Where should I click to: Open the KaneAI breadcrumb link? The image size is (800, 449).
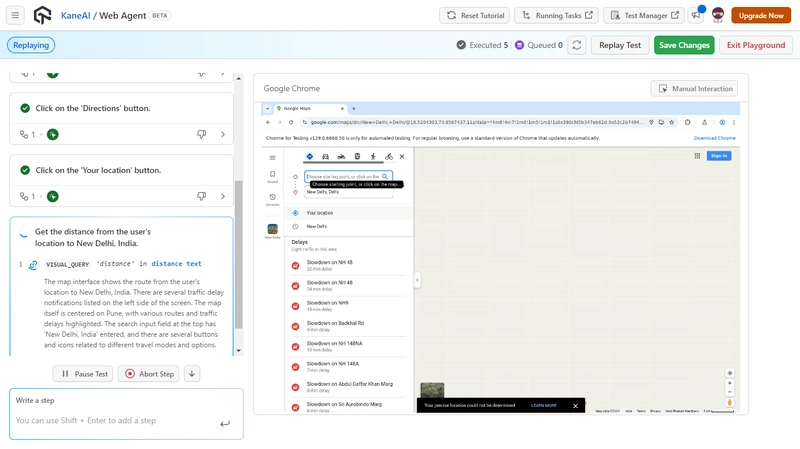[76, 15]
